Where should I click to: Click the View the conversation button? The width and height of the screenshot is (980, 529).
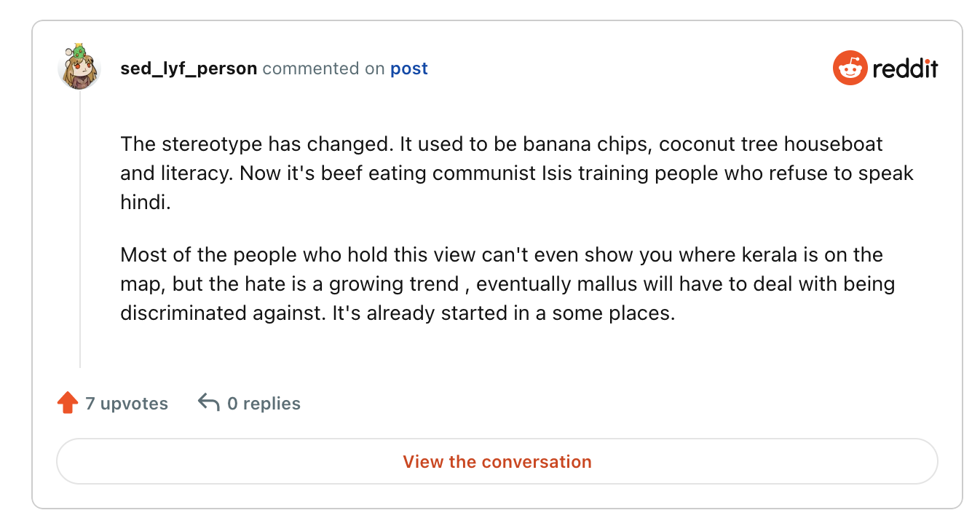497,462
